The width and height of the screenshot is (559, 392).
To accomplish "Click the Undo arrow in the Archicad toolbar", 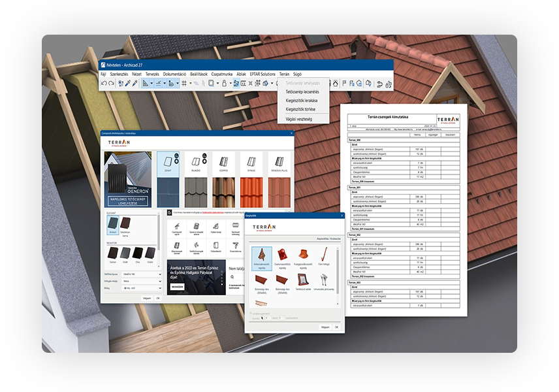I will coord(103,84).
